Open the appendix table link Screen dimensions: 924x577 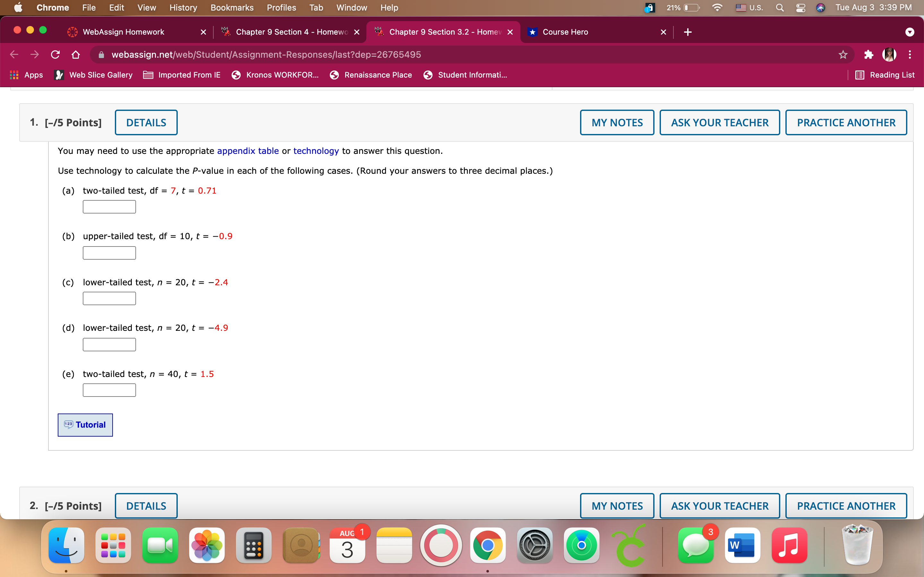point(248,151)
